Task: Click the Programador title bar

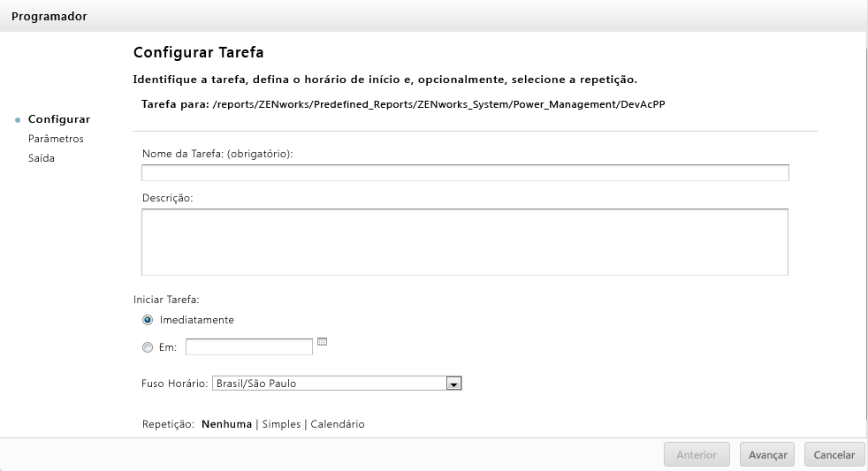Action: pyautogui.click(x=433, y=17)
